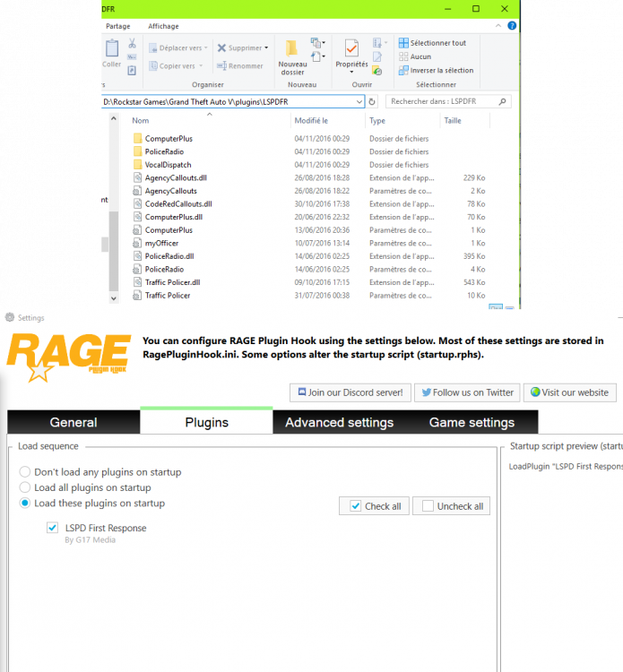This screenshot has width=623, height=672.
Task: Select Traffic Policer settings file name
Action: [168, 296]
